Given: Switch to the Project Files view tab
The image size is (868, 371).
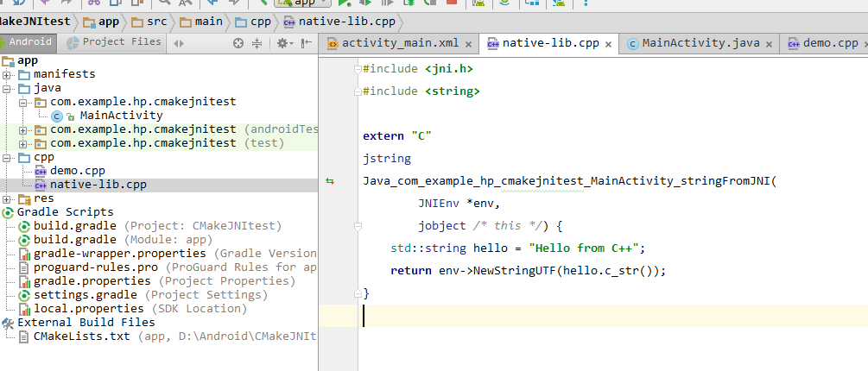Looking at the screenshot, I should click(114, 42).
